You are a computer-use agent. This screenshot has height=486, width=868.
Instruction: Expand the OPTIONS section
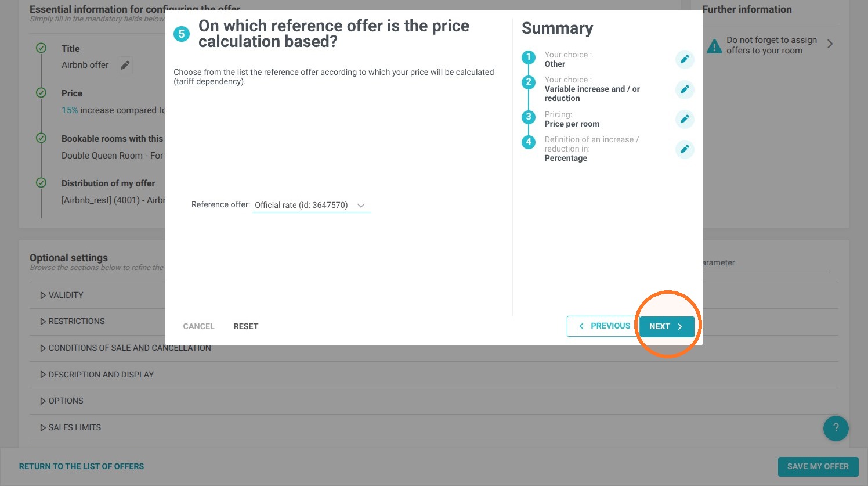(62, 401)
